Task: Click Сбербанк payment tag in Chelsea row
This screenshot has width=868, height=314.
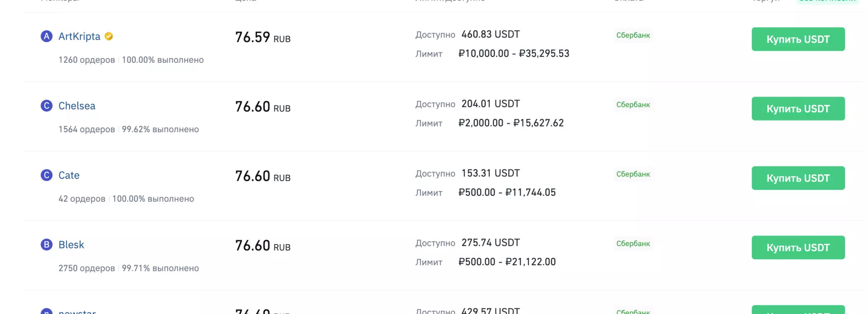Action: click(633, 105)
